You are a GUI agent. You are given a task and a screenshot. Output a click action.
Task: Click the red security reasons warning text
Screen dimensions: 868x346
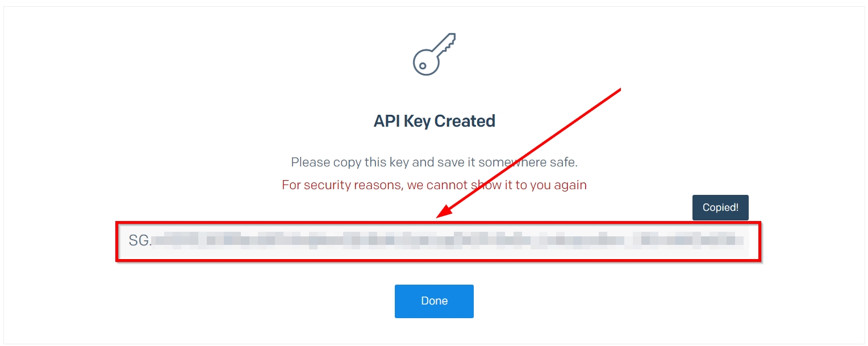(434, 185)
